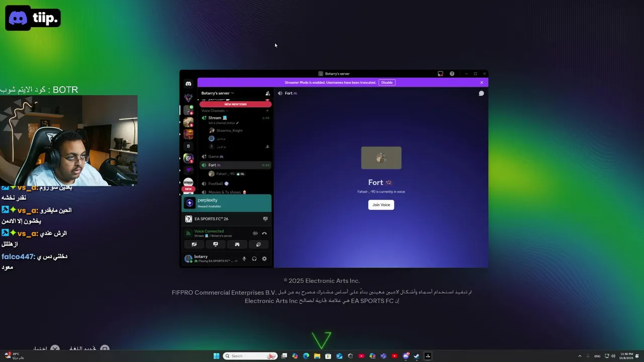
Task: Show hidden system tray icons chevron
Action: [x=580, y=356]
